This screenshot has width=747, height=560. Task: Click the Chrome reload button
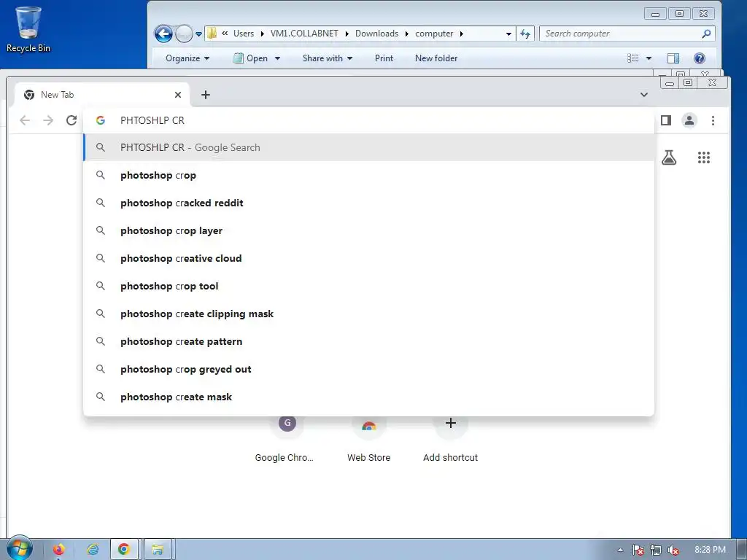[x=71, y=120]
